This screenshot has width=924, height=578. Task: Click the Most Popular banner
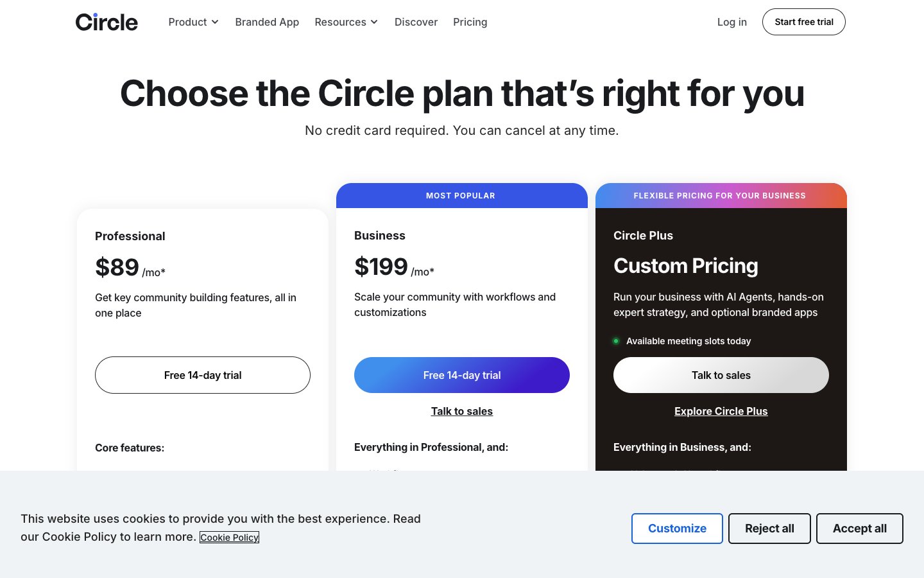[x=461, y=196]
